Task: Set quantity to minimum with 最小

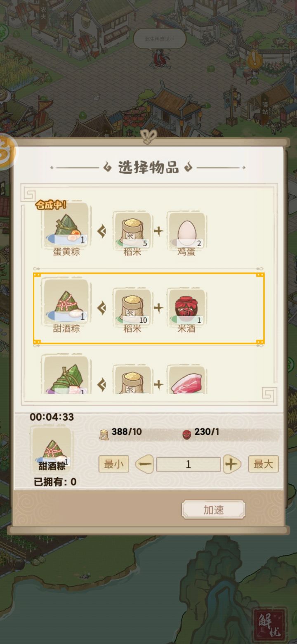Action: coord(113,464)
